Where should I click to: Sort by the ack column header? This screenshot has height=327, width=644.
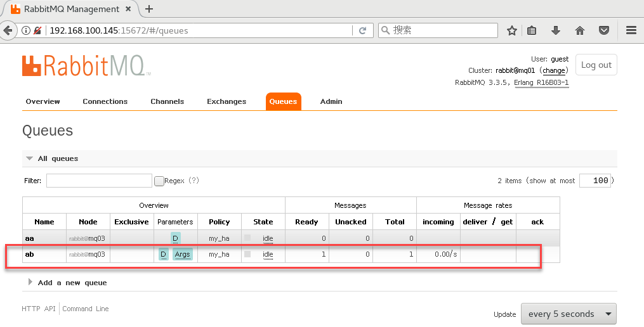pos(537,222)
